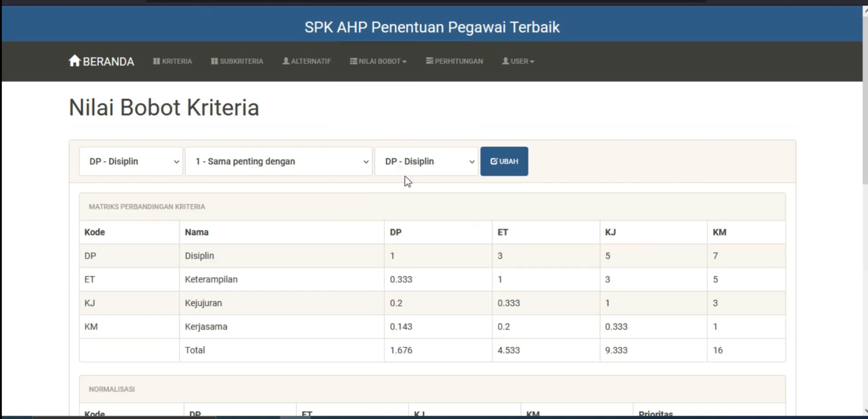This screenshot has width=868, height=419.
Task: Click the Subkriteria columns icon in navbar
Action: [x=214, y=61]
